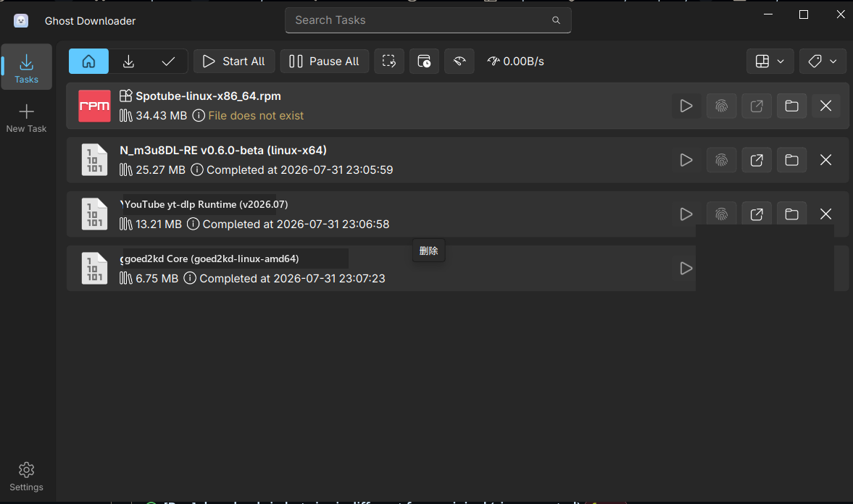Click the 6.75 MB size label

coord(157,278)
